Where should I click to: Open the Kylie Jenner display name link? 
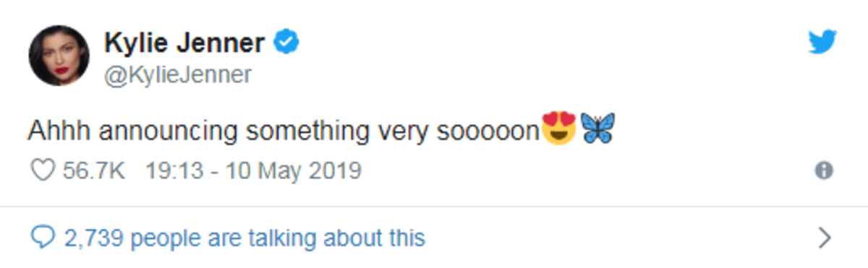(x=185, y=44)
